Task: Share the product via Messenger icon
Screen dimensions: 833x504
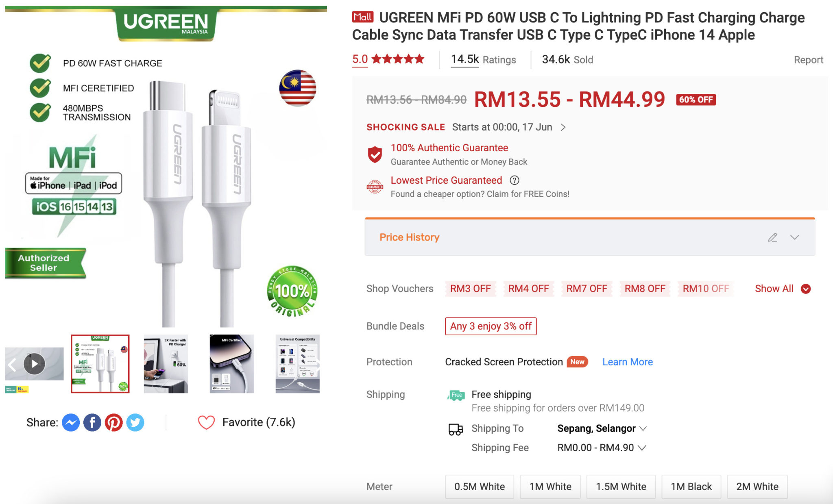Action: point(71,423)
